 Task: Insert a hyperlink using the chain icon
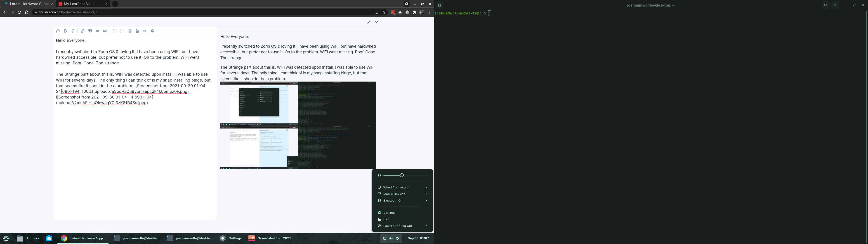click(x=83, y=31)
